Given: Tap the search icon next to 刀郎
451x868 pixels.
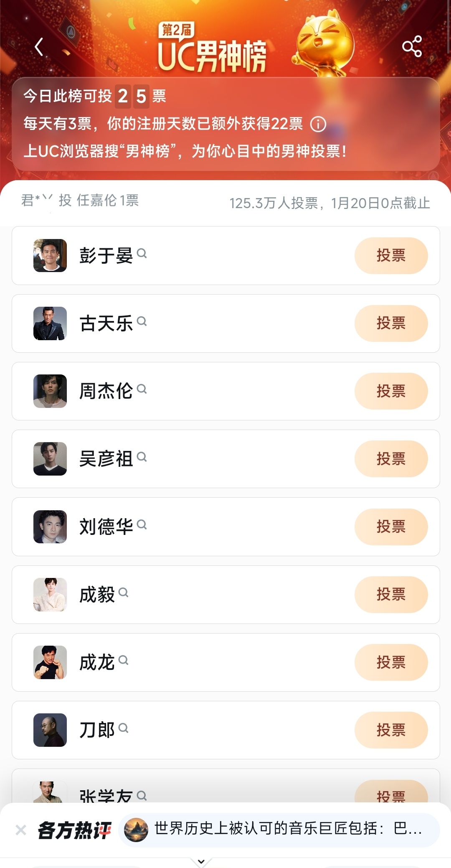Looking at the screenshot, I should pyautogui.click(x=123, y=728).
